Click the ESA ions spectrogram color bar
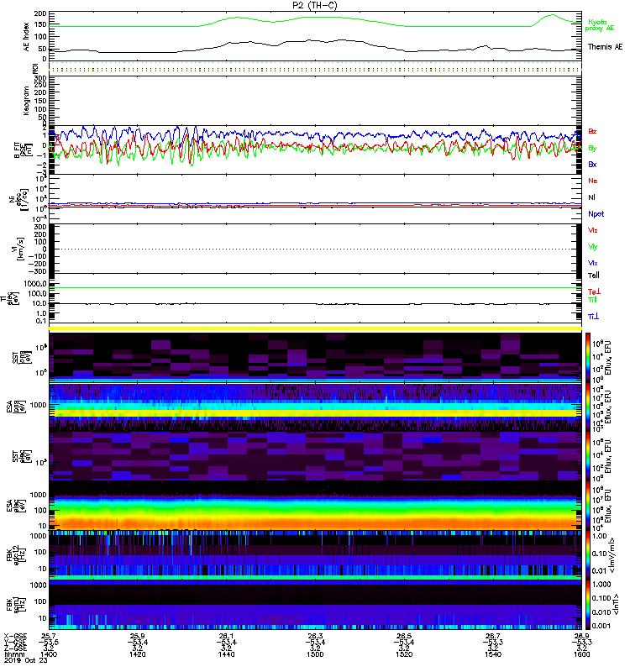 pos(588,407)
